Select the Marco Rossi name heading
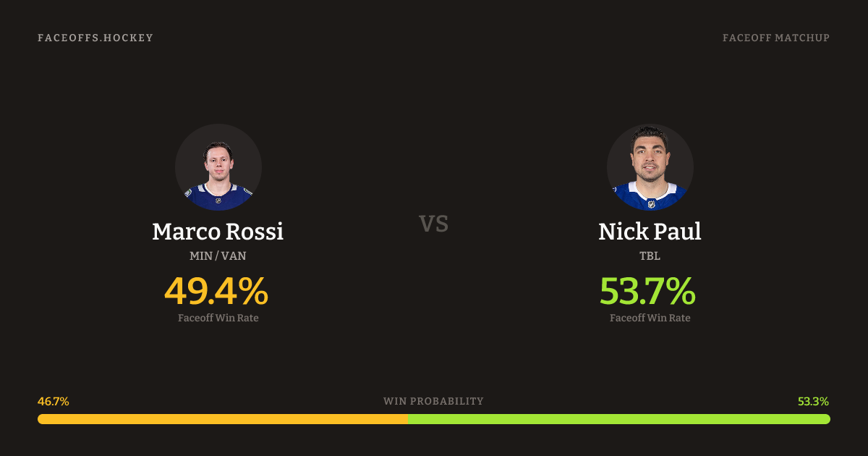The width and height of the screenshot is (868, 456). point(218,232)
